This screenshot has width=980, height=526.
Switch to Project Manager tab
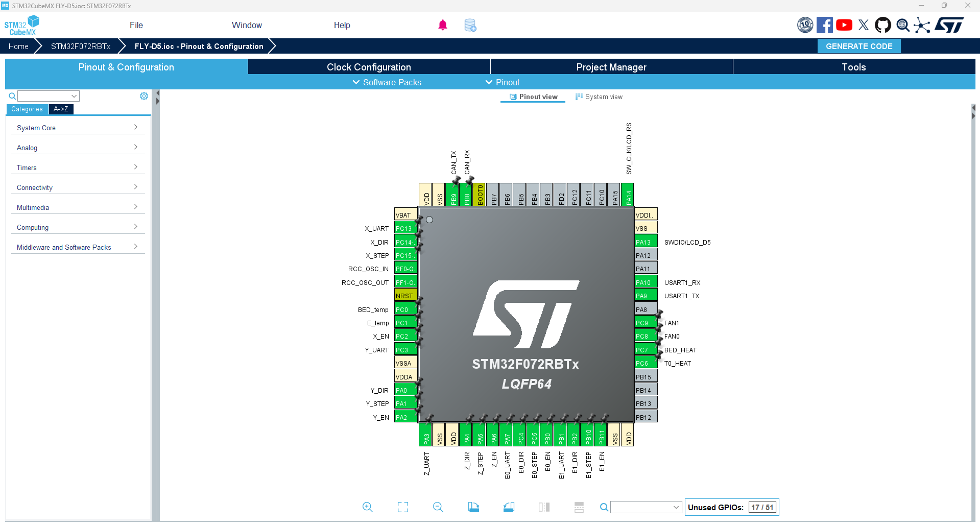coord(611,67)
